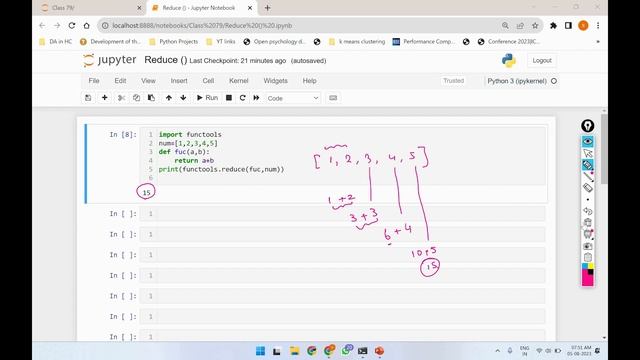The width and height of the screenshot is (640, 360).
Task: Pick the yellow color swatch
Action: [591, 266]
